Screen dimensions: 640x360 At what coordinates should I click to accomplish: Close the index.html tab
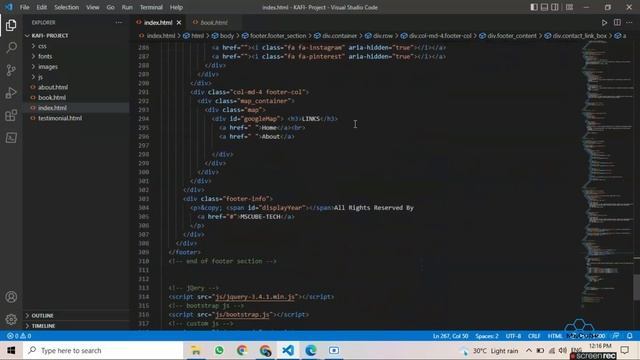pyautogui.click(x=179, y=22)
